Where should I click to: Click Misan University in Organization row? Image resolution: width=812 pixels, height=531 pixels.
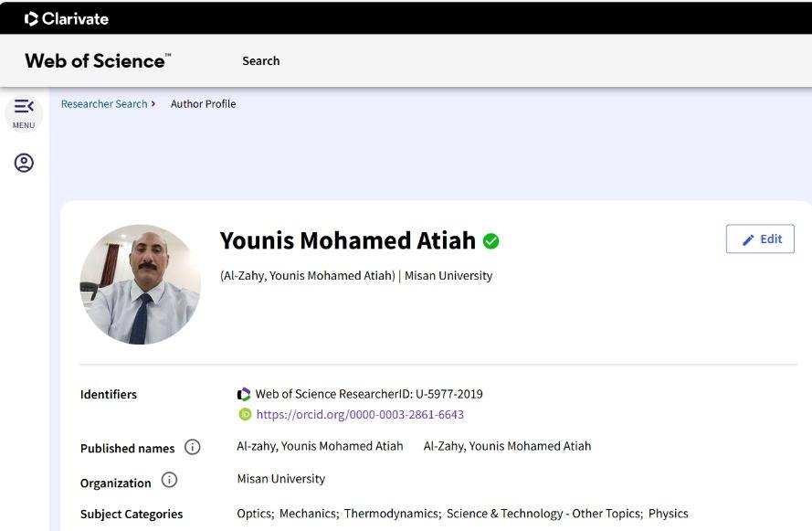tap(280, 479)
